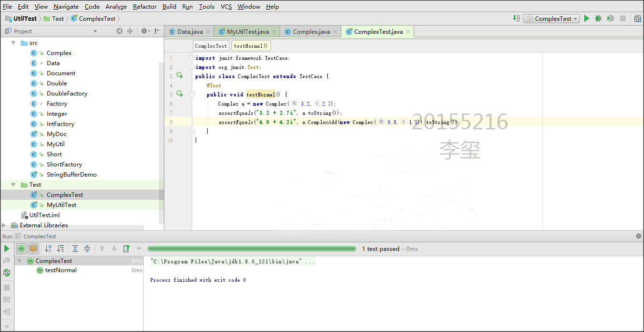Image resolution: width=644 pixels, height=332 pixels.
Task: Run ComplexTest with the green toolbar arrow
Action: click(587, 18)
